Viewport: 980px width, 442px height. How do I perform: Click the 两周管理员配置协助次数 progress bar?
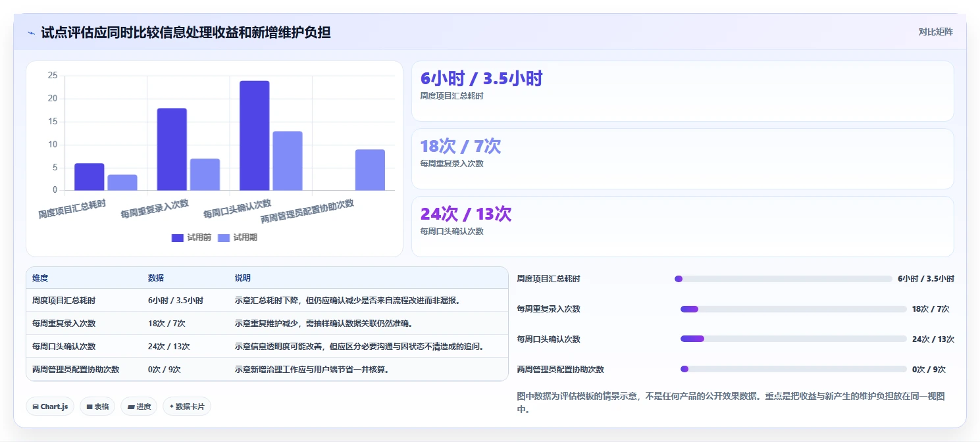(x=794, y=370)
